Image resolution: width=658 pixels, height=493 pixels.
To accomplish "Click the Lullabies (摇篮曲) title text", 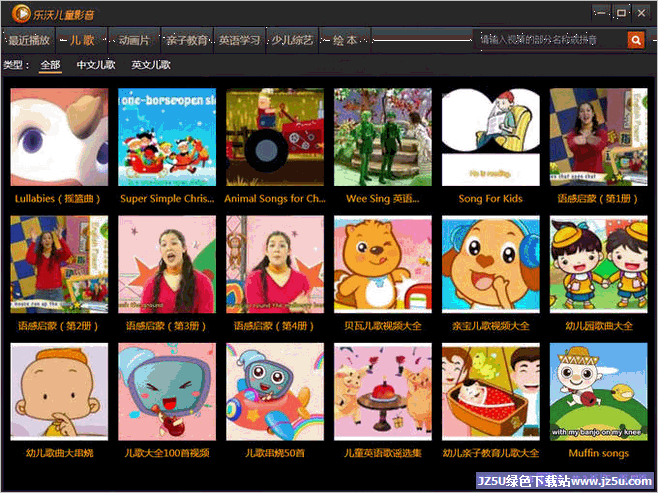I will click(57, 199).
